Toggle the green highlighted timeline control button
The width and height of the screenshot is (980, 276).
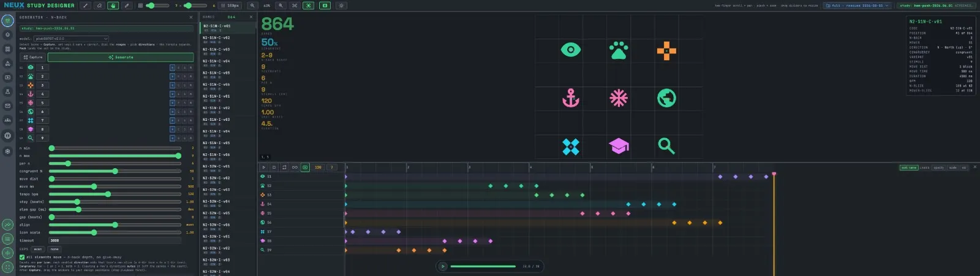[305, 167]
